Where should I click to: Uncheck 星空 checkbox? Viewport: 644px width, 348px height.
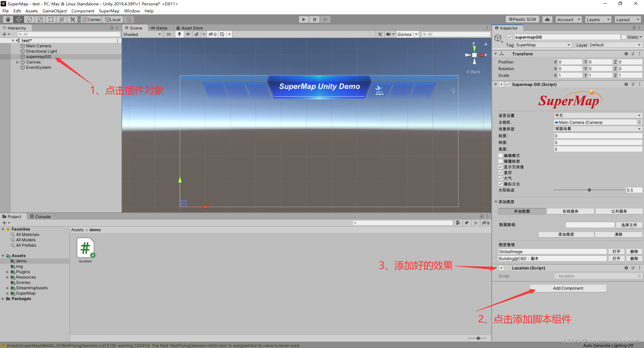point(500,172)
